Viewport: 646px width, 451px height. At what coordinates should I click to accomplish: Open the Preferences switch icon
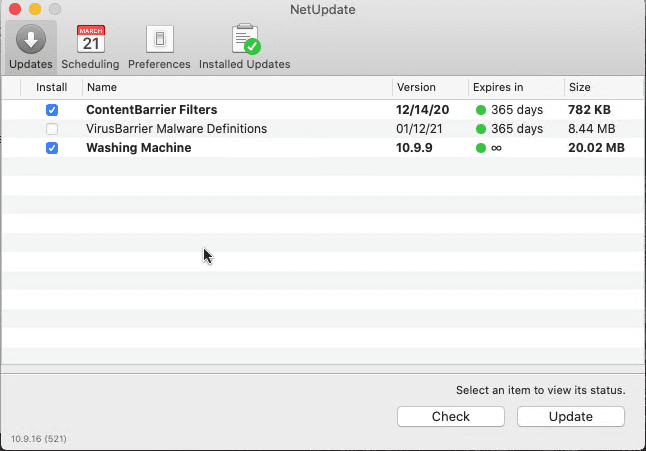tap(159, 39)
